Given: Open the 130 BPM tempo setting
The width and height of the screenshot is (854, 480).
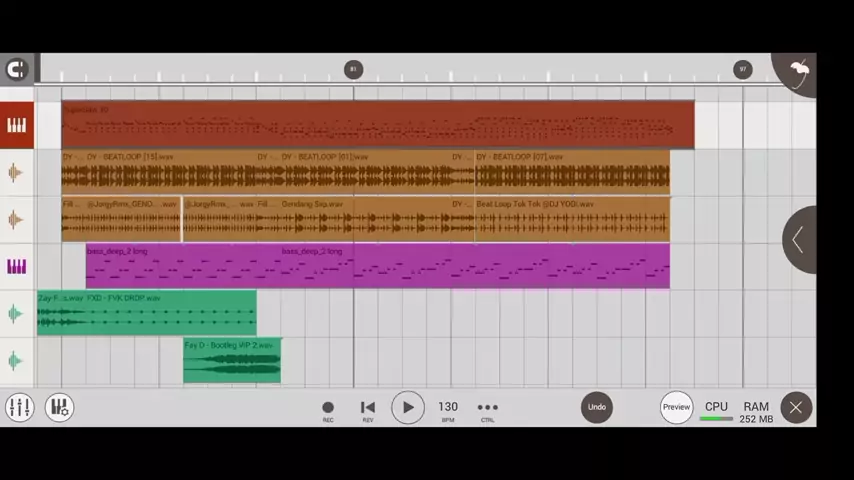Looking at the screenshot, I should (448, 408).
